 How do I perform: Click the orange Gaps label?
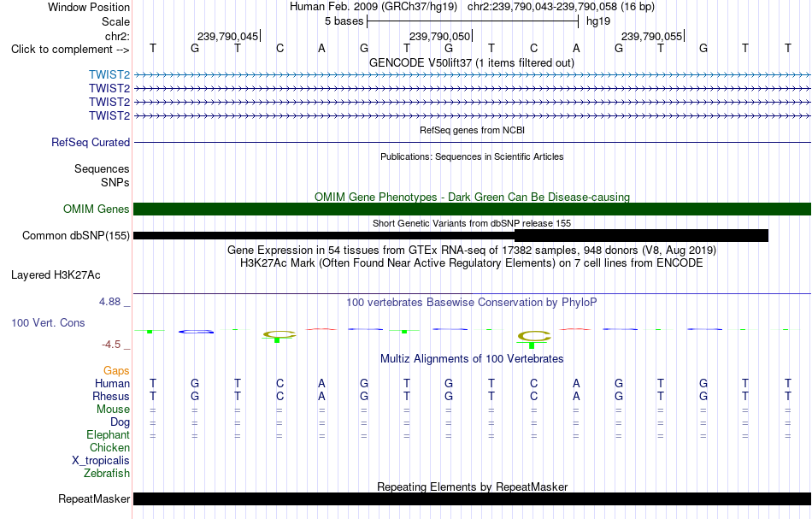[116, 371]
